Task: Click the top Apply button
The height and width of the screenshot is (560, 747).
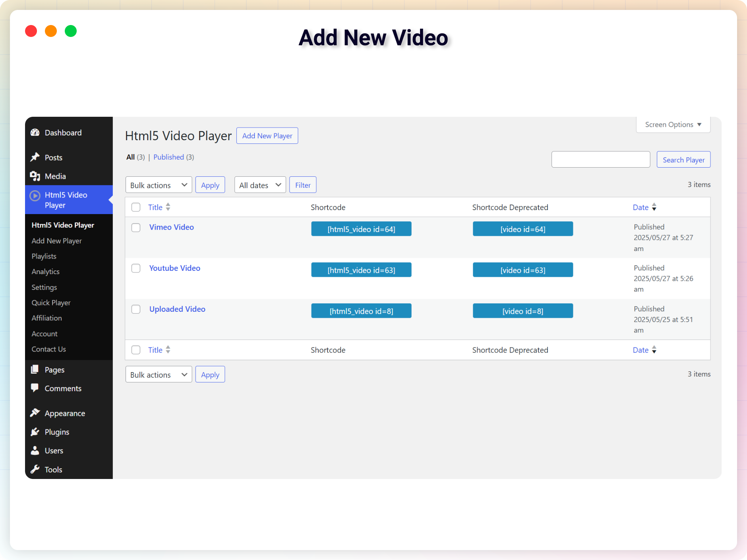Action: pyautogui.click(x=210, y=185)
